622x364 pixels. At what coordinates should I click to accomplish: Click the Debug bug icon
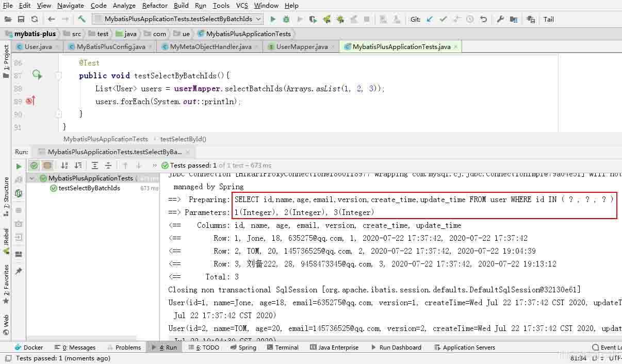pyautogui.click(x=286, y=19)
